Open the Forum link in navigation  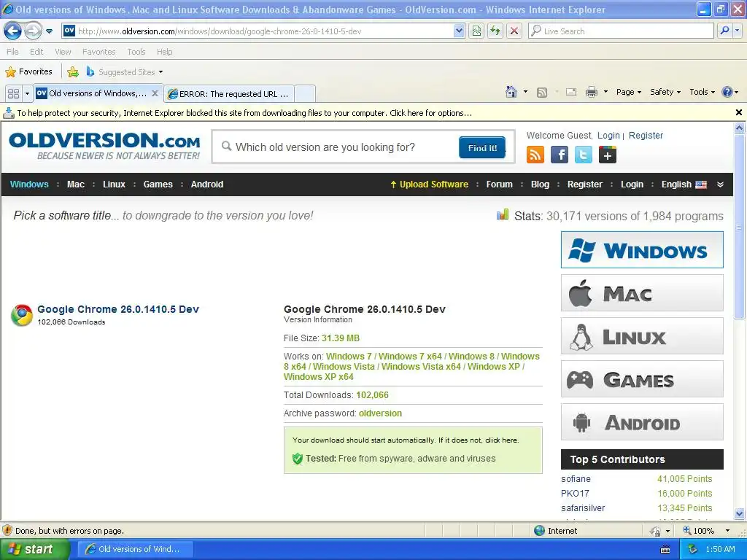point(499,184)
